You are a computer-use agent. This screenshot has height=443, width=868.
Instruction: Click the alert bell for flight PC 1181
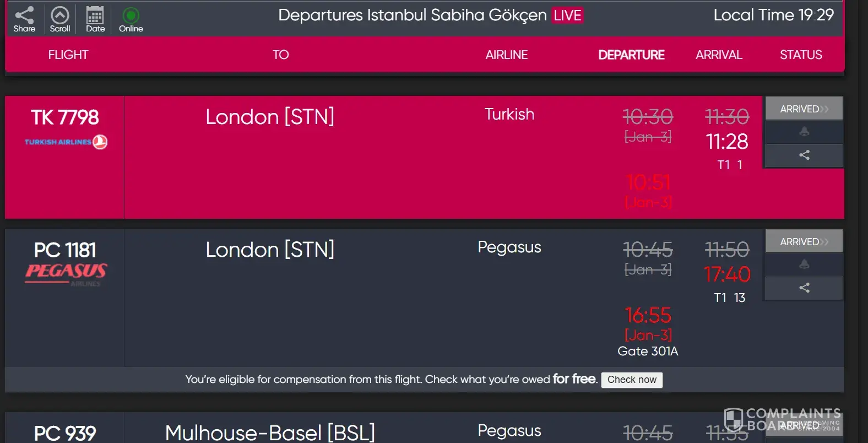804,264
